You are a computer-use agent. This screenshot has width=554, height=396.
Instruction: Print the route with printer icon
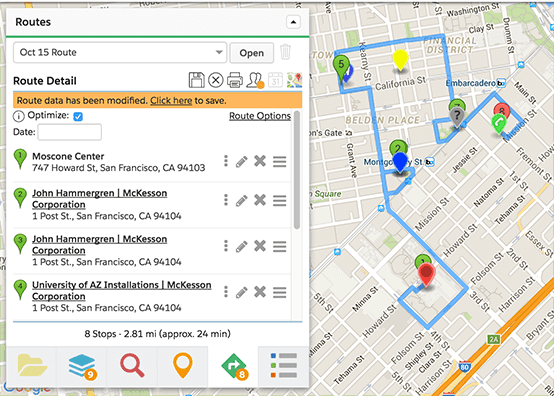(235, 80)
